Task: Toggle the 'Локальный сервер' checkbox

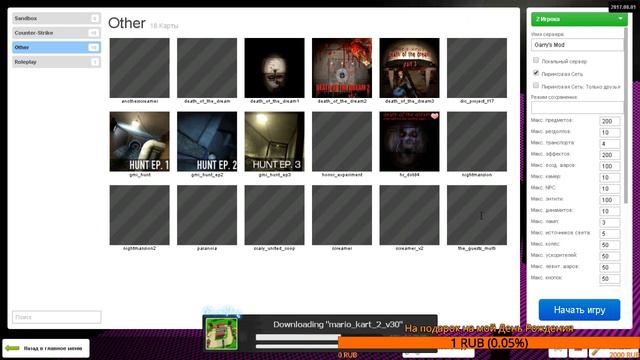Action: pos(536,60)
